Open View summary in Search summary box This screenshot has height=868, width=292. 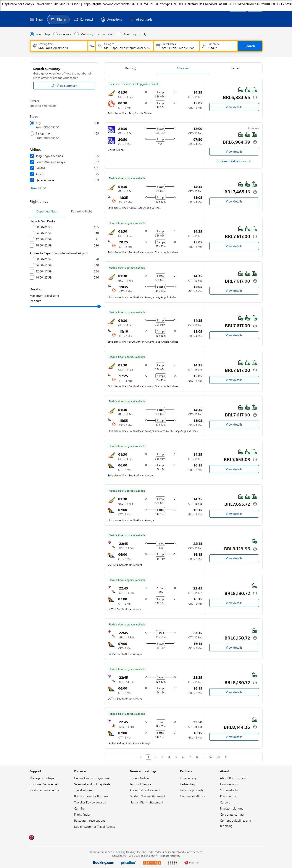64,86
